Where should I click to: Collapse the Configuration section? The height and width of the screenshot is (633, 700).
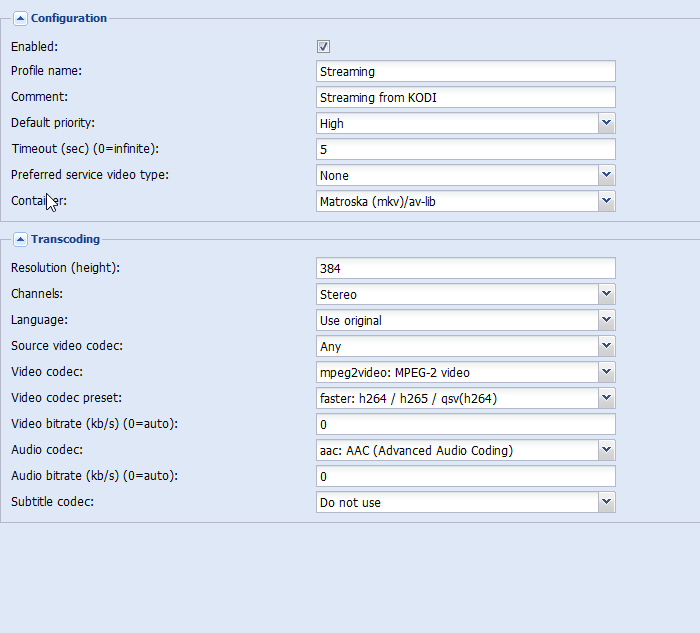(20, 18)
